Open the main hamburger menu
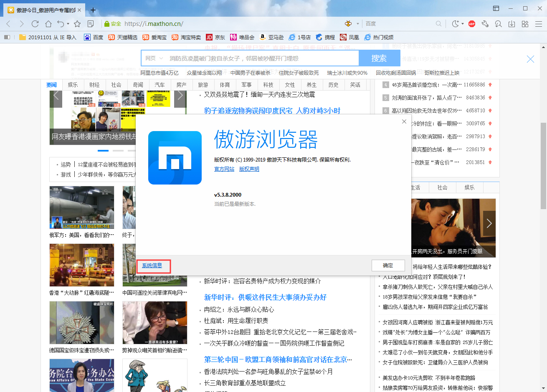 pyautogui.click(x=539, y=24)
